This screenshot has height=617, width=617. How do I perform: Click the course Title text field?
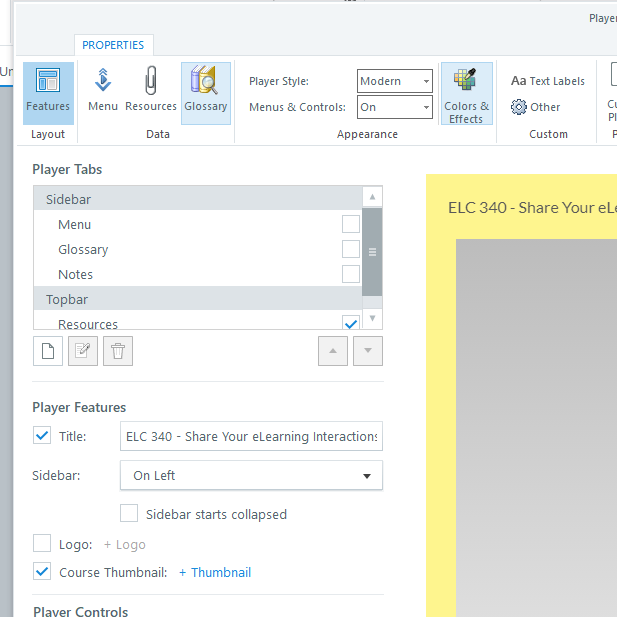tap(251, 436)
